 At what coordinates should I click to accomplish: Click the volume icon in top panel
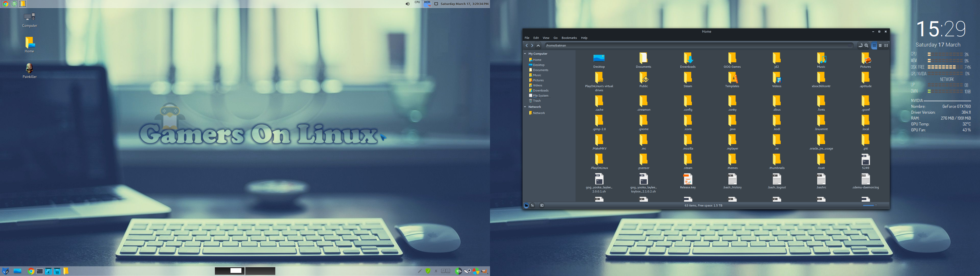tap(408, 4)
